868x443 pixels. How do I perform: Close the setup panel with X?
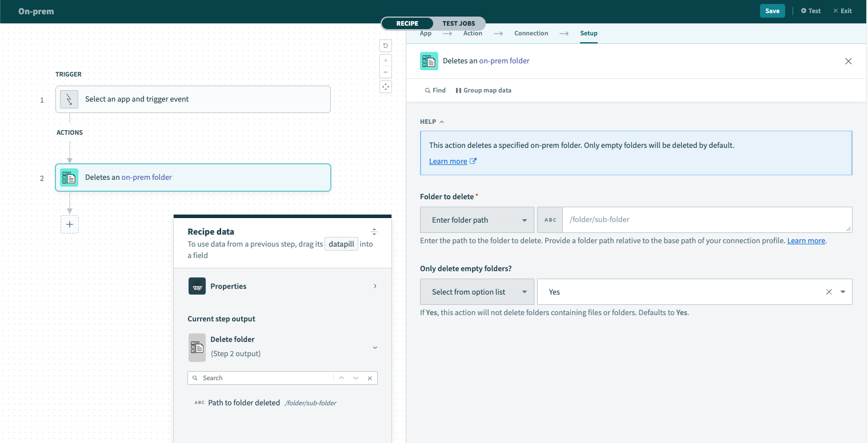tap(848, 61)
